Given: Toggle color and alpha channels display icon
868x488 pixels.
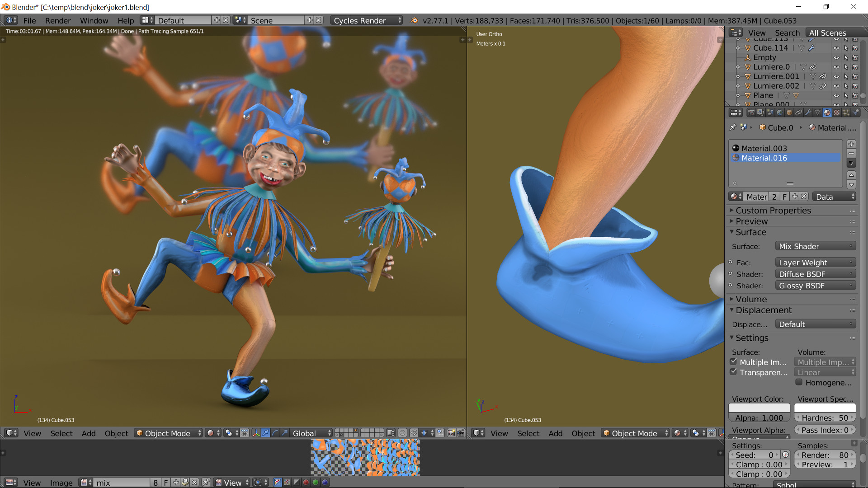Looking at the screenshot, I should [278, 483].
